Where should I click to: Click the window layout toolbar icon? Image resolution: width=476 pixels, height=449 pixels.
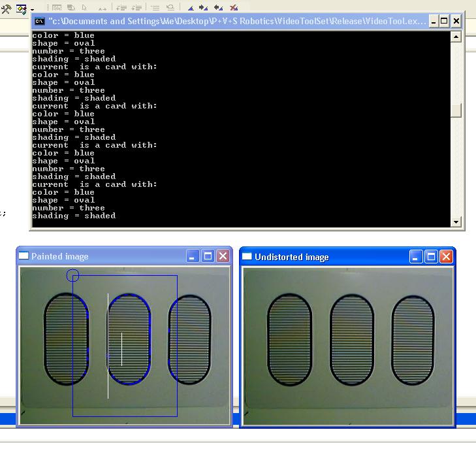[x=22, y=9]
